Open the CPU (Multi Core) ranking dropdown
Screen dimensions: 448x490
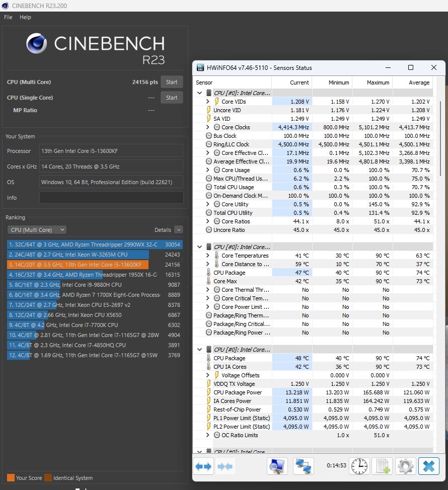[37, 230]
